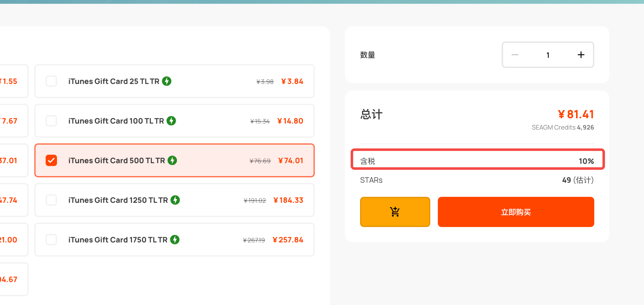The width and height of the screenshot is (644, 305).
Task: Click the 含税 tax label
Action: 368,161
